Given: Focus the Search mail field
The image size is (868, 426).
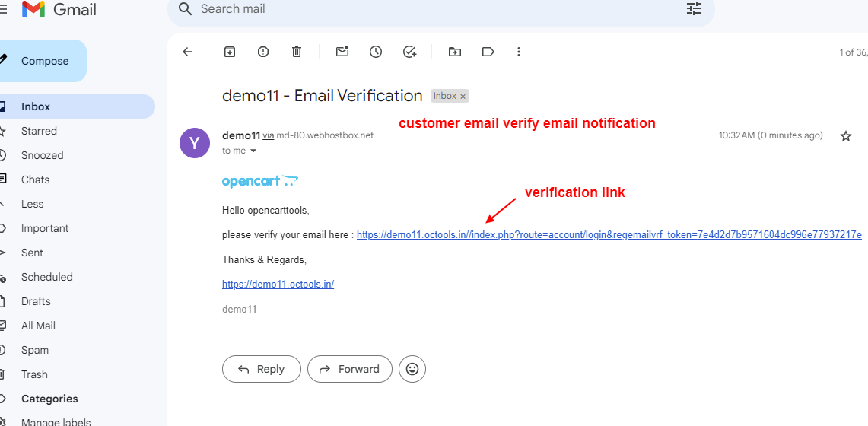Looking at the screenshot, I should tap(441, 9).
